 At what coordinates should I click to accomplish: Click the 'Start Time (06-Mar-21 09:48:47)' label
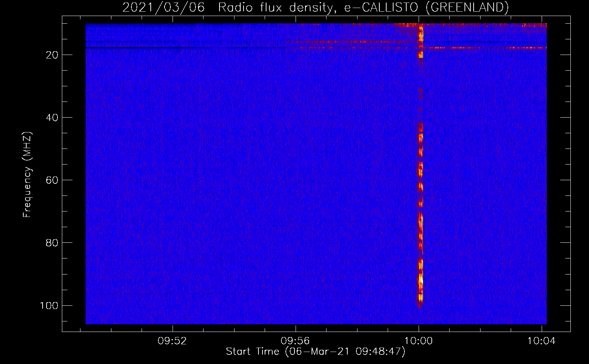(316, 352)
